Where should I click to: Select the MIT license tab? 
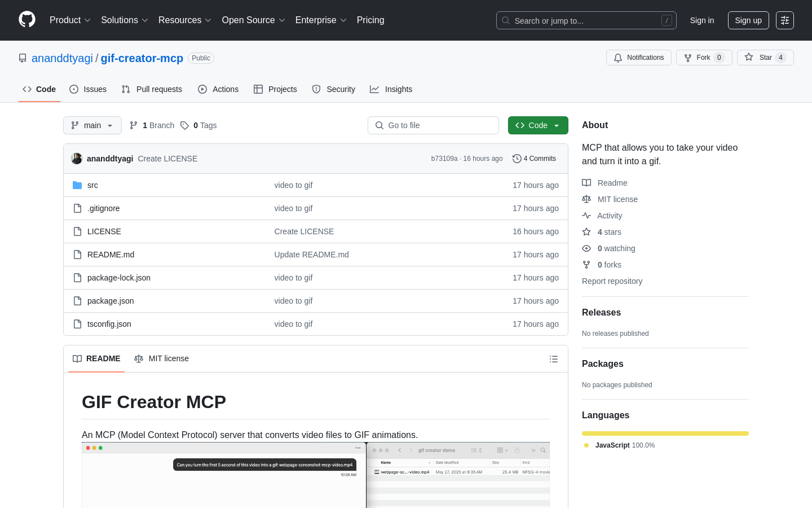point(161,358)
